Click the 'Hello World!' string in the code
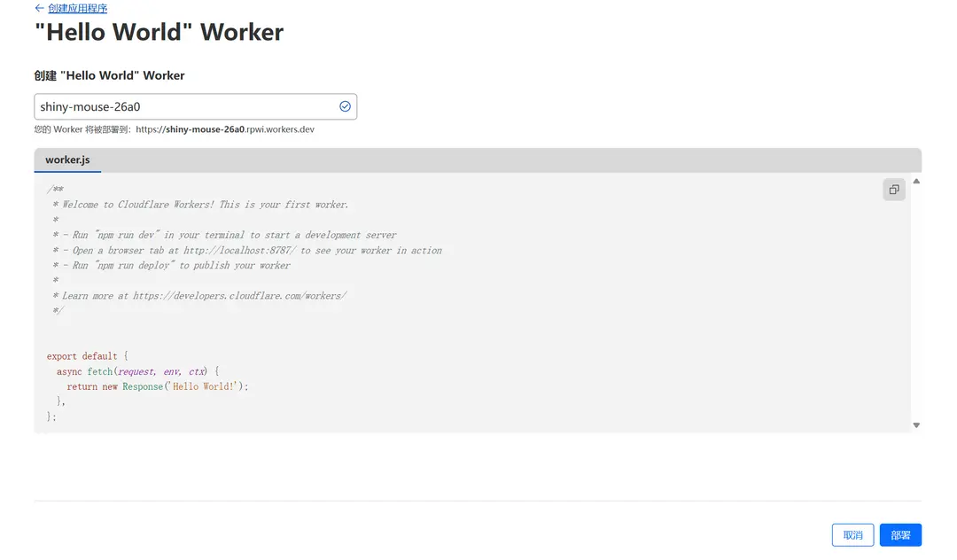This screenshot has height=560, width=957. pos(205,387)
